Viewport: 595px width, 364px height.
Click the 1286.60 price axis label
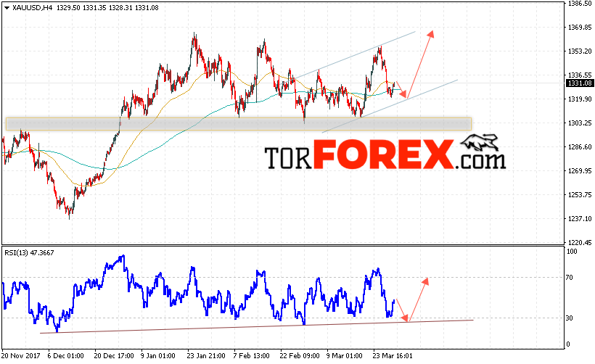[580, 146]
